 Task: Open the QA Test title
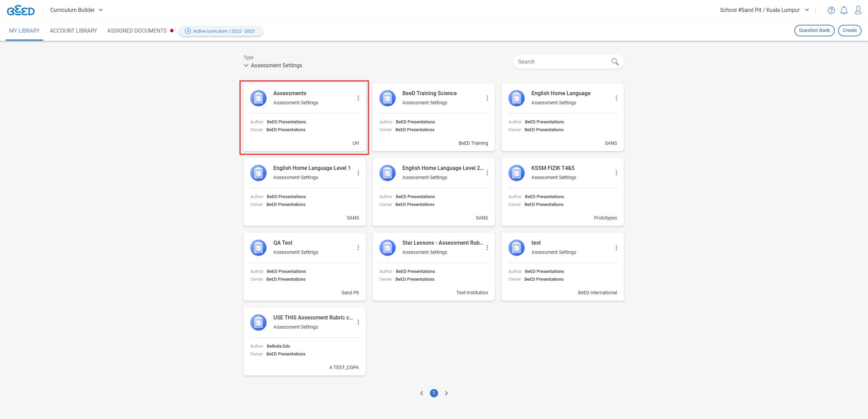tap(283, 243)
